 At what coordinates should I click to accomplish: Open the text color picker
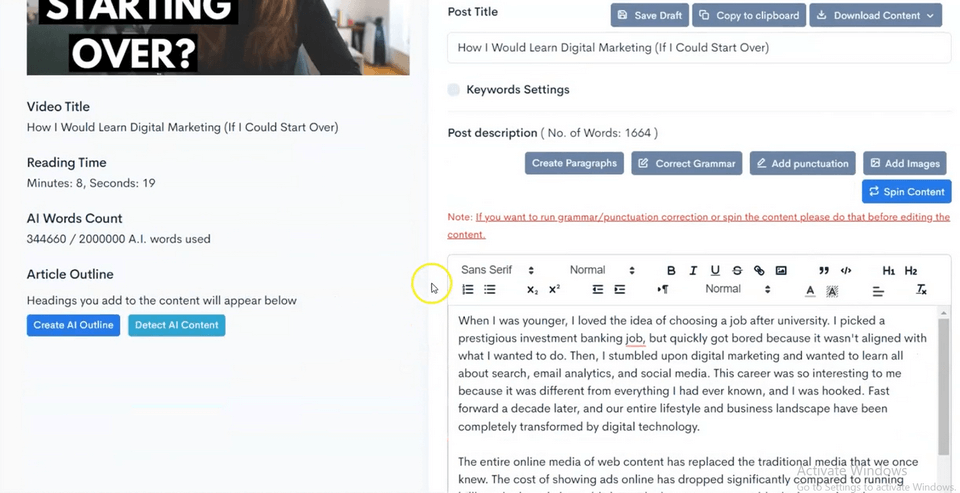[810, 291]
